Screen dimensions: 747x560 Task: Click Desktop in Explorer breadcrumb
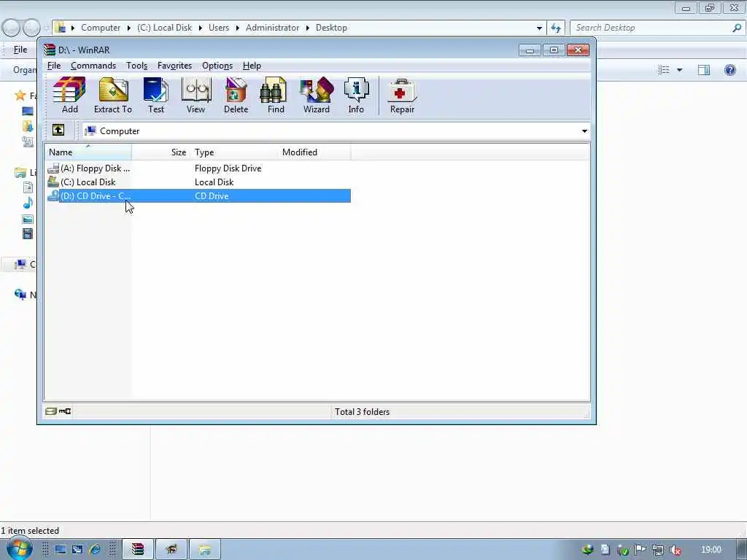coord(331,28)
